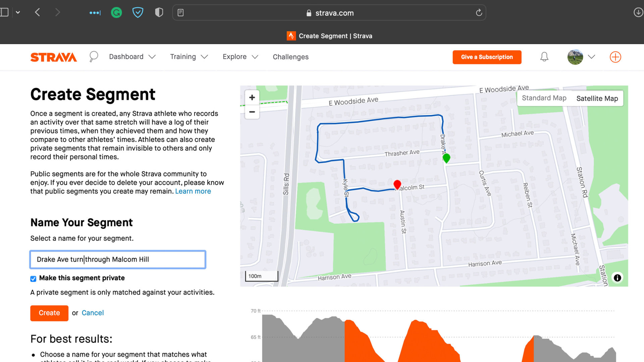Uncheck Make this segment private

pos(33,278)
